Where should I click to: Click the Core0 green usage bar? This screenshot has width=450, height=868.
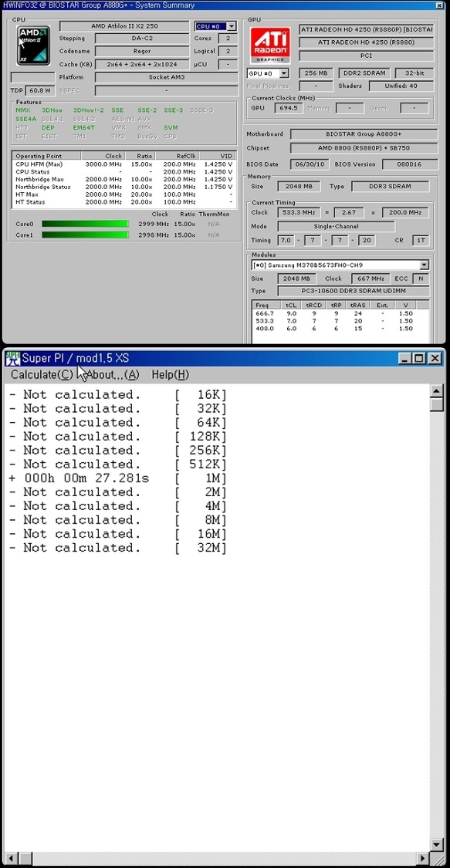[x=85, y=224]
